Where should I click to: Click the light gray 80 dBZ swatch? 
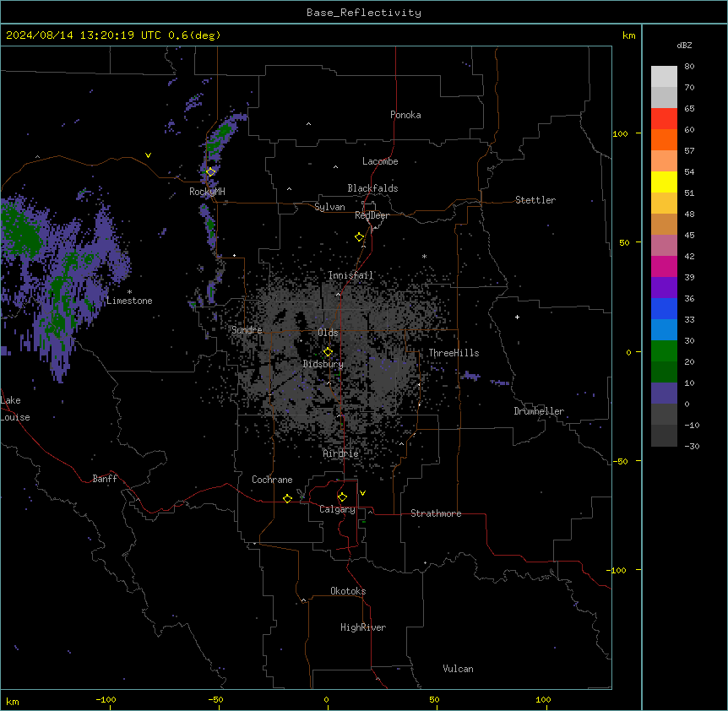pos(664,77)
